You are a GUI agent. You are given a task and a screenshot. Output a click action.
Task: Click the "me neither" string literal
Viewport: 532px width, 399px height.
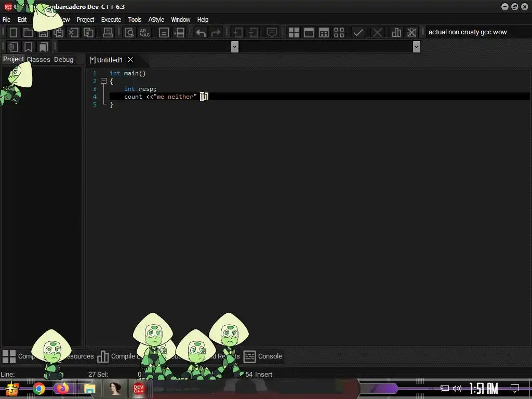[x=175, y=97]
